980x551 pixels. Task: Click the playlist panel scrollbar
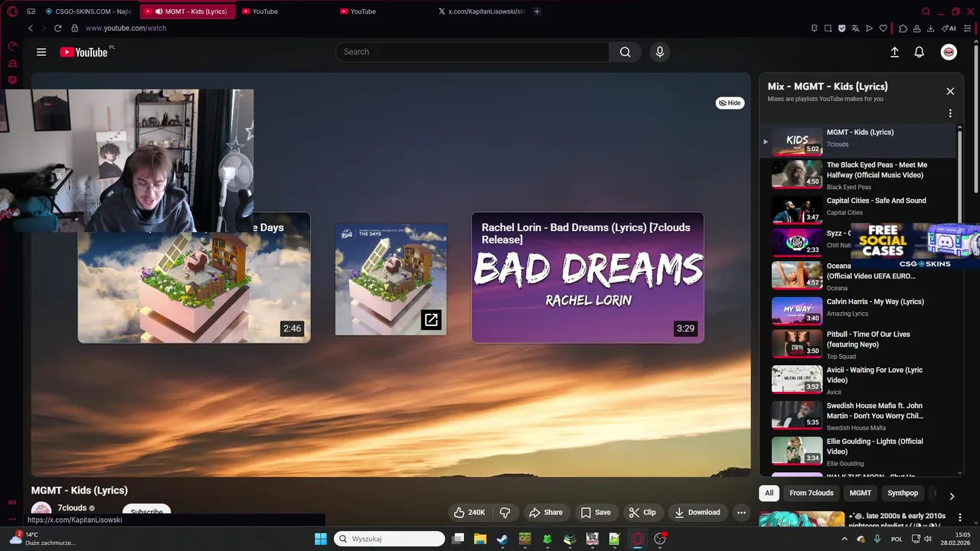[x=959, y=176]
